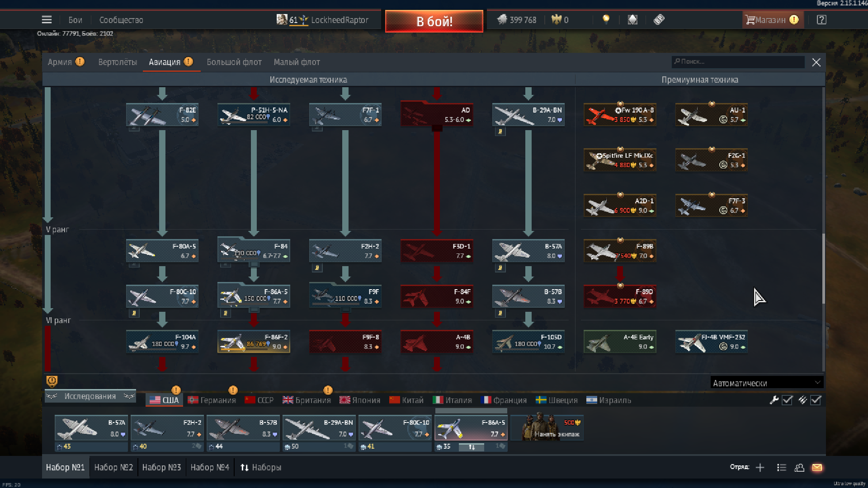Close the research tree window

(816, 62)
